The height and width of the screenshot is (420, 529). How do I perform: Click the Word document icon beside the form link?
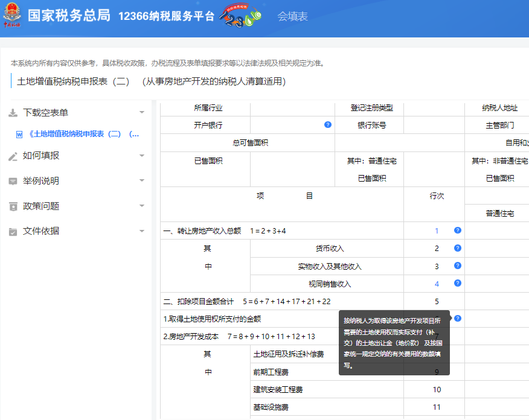(x=19, y=135)
